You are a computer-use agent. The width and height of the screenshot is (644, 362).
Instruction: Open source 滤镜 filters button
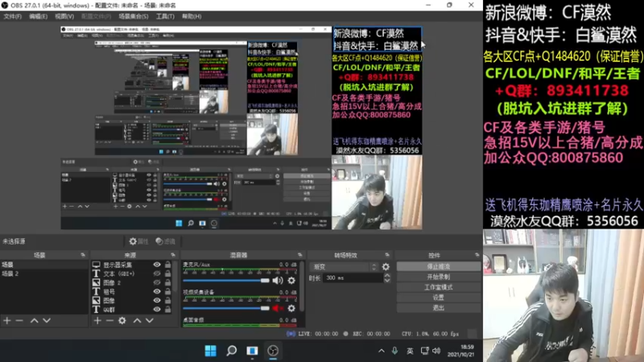(x=165, y=241)
